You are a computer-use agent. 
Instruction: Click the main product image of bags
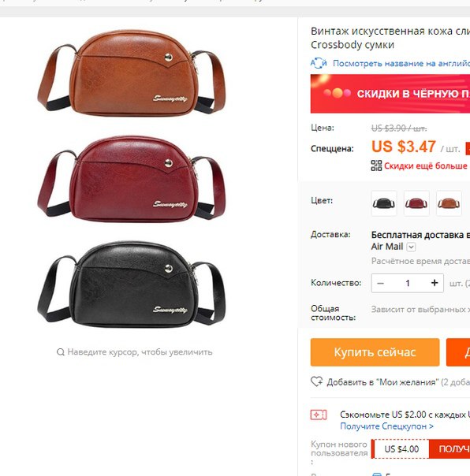[132, 179]
